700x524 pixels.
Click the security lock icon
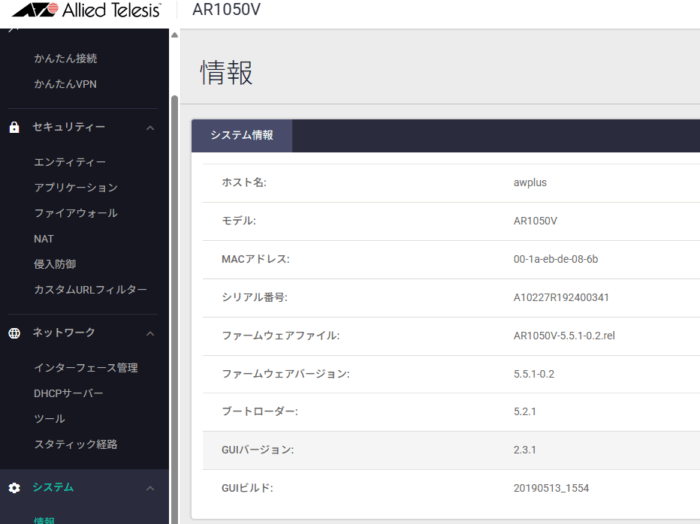(x=14, y=127)
